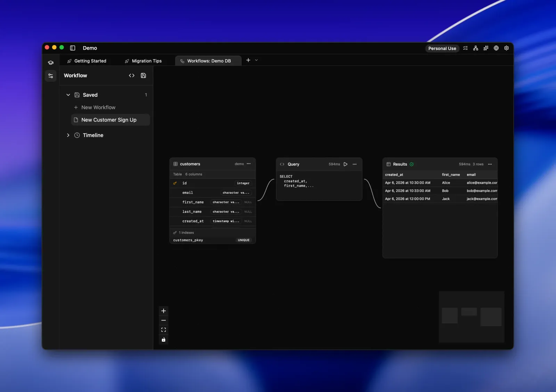Image resolution: width=556 pixels, height=392 pixels.
Task: Fit the canvas view to screen
Action: coord(164,330)
